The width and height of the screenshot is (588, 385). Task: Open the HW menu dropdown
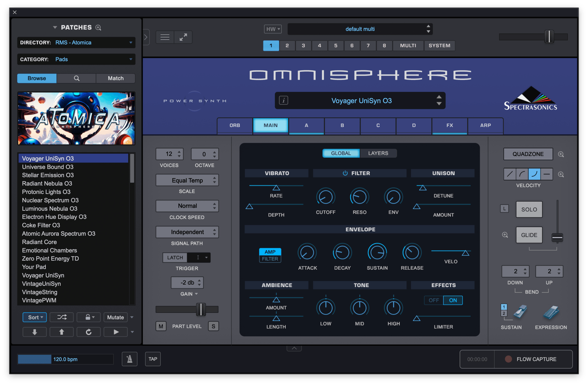[x=273, y=29]
